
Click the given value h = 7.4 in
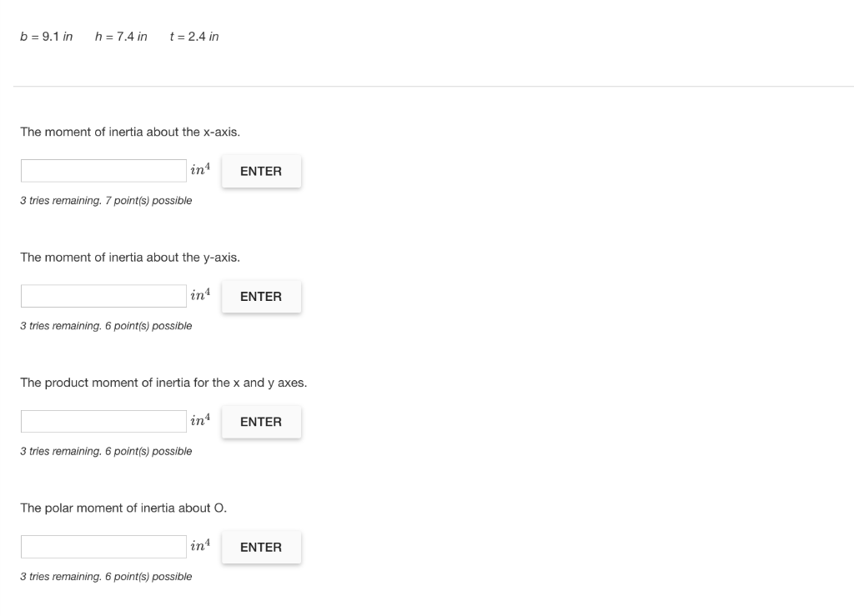[121, 37]
